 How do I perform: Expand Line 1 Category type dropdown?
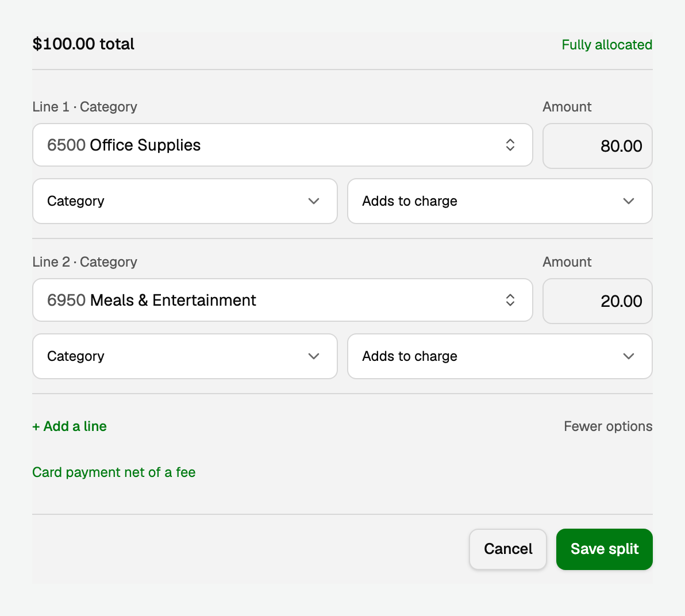pos(185,201)
